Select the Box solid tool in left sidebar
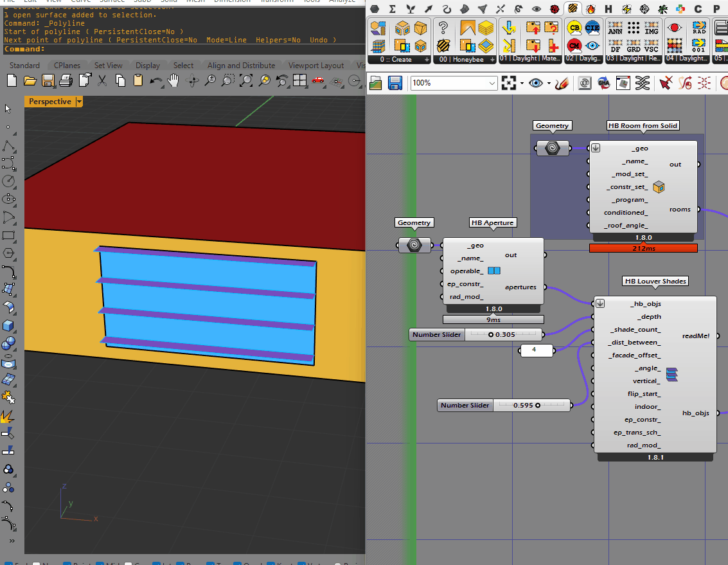728x565 pixels. [8, 325]
